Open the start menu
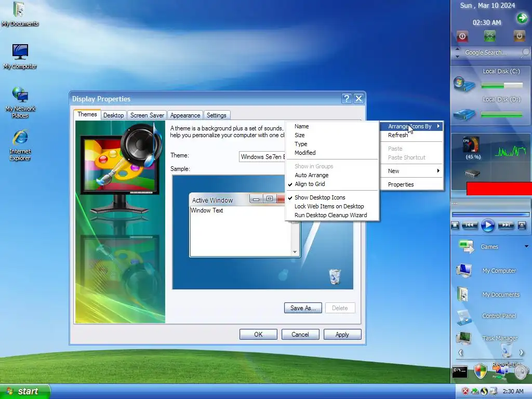 (x=25, y=392)
